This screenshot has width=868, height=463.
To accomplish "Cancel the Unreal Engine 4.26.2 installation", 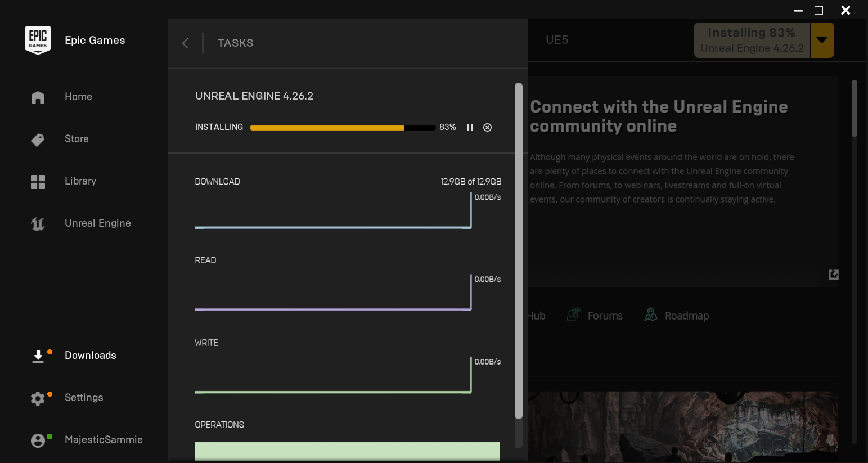I will point(488,128).
